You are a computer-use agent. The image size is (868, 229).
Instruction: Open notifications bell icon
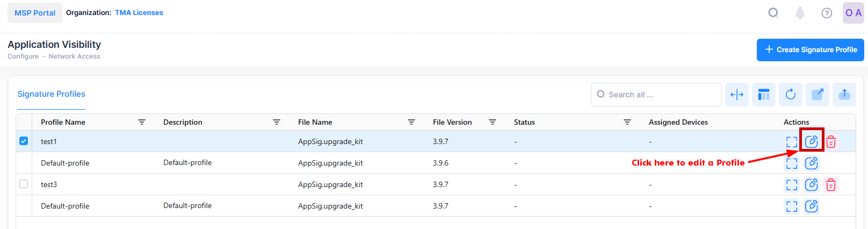[x=800, y=13]
